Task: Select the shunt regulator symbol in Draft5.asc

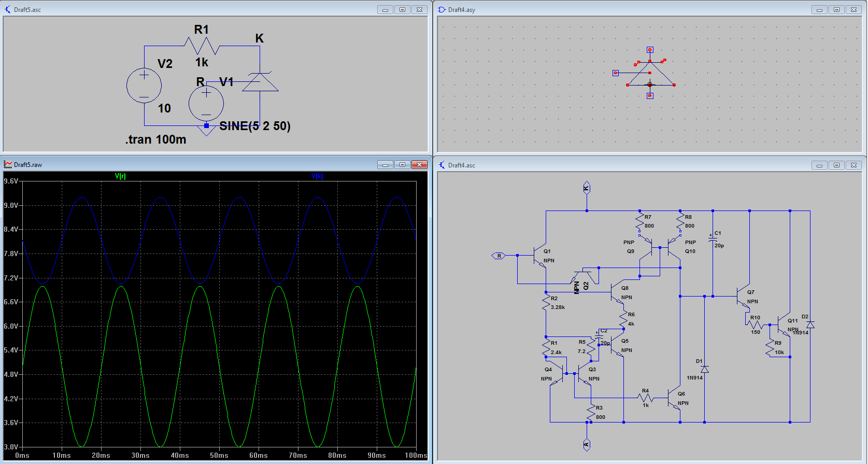Action: click(x=260, y=82)
